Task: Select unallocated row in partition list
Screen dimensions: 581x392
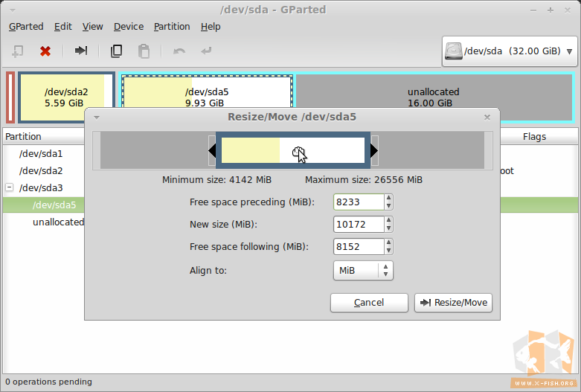Action: (58, 222)
